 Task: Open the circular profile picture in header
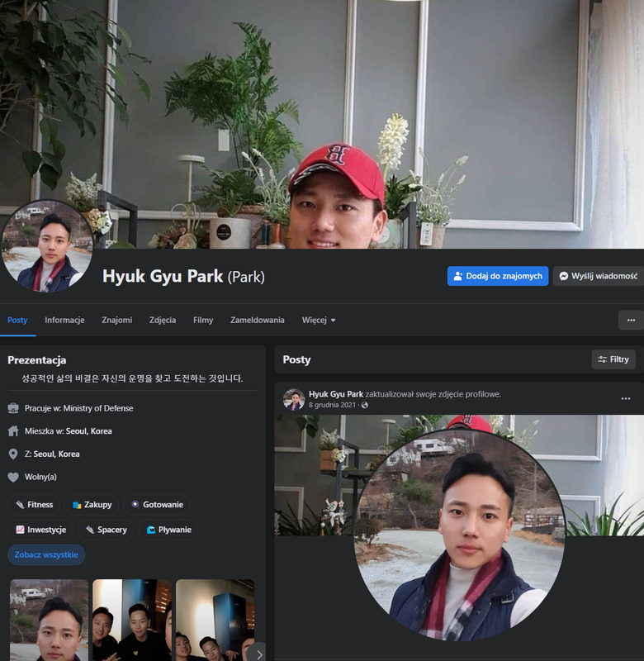tap(48, 246)
